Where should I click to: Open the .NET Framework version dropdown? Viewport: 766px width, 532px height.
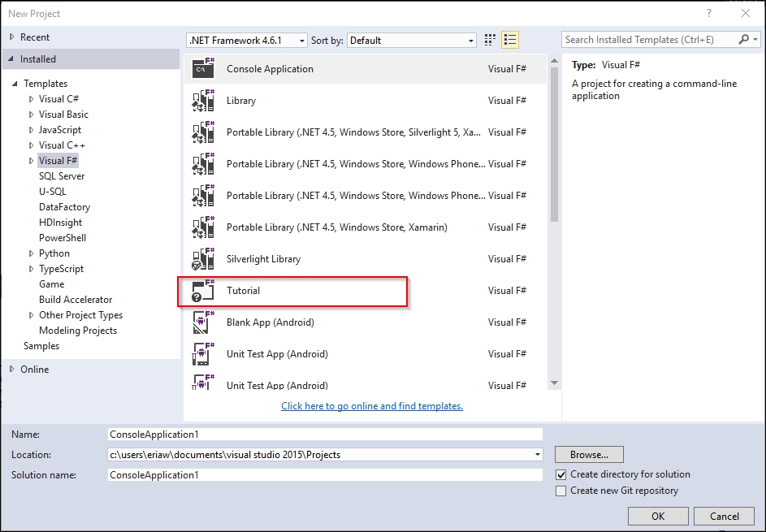pyautogui.click(x=247, y=40)
